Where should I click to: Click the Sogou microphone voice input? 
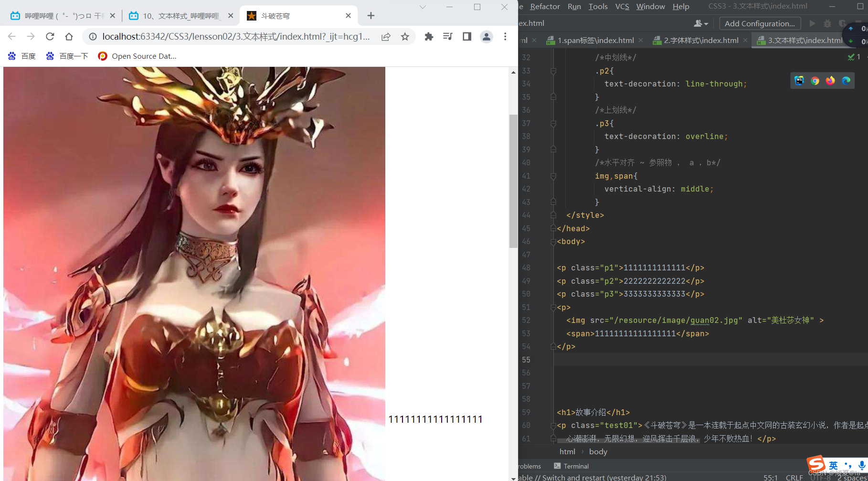point(862,465)
